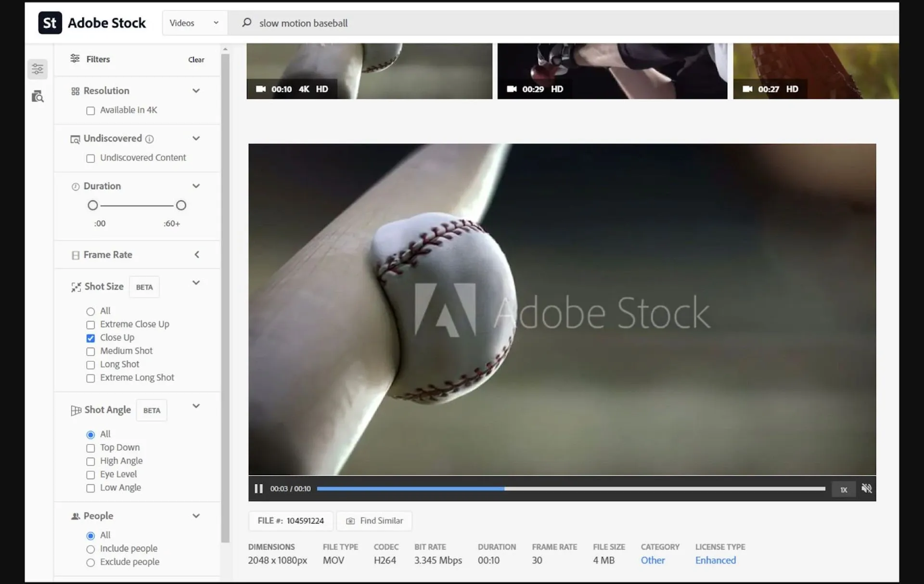This screenshot has height=584, width=924.
Task: Click the visual search camera icon
Action: tap(38, 96)
